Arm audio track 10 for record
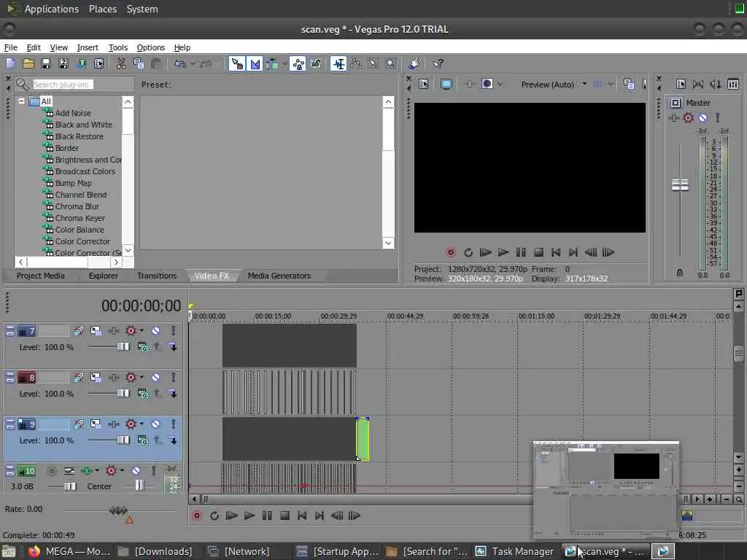747x560 pixels. tap(52, 471)
